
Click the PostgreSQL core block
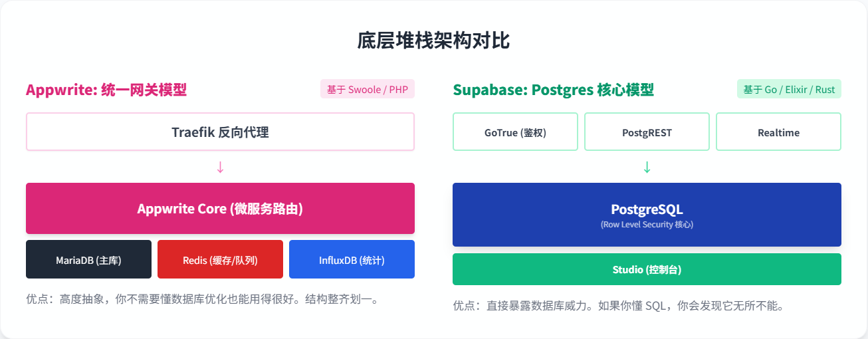coord(647,210)
